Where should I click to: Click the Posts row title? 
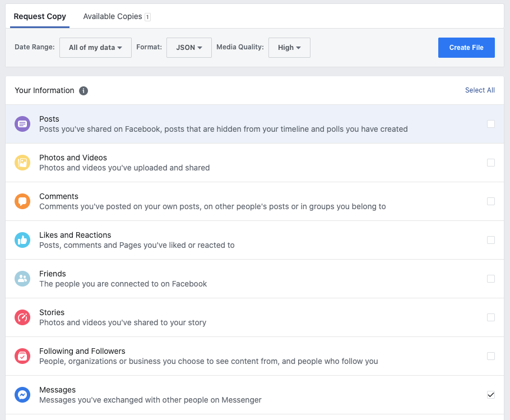[49, 119]
